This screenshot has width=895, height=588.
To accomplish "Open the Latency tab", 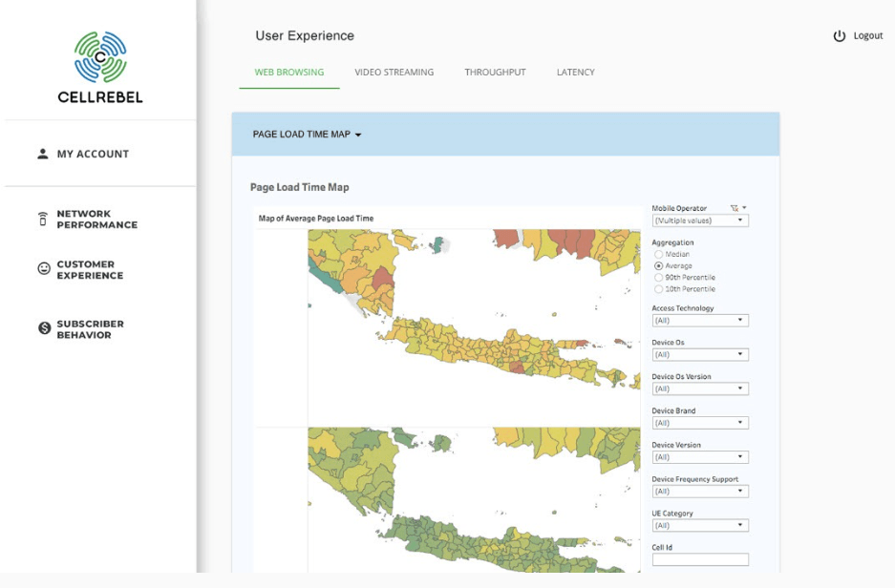I will click(575, 73).
